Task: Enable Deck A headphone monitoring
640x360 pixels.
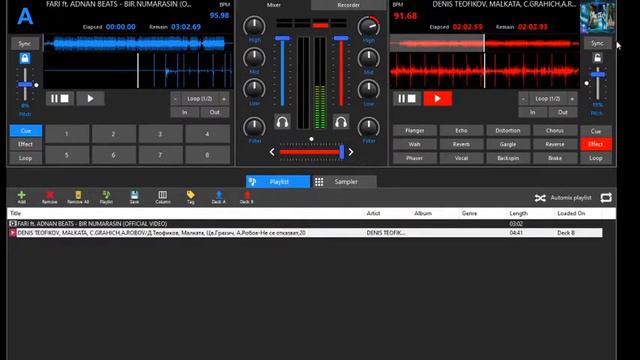Action: pos(282,122)
